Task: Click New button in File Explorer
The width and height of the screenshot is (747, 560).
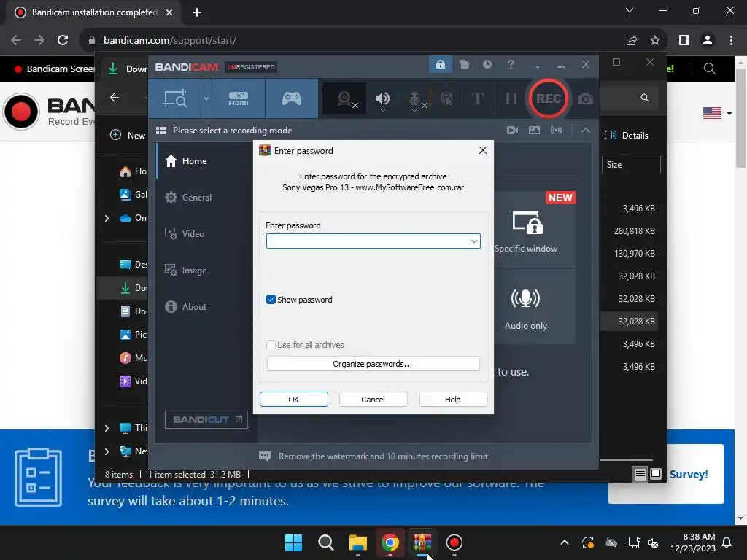Action: 128,135
